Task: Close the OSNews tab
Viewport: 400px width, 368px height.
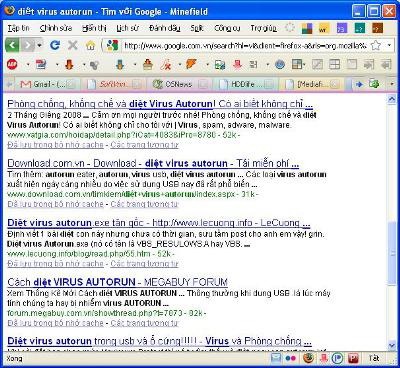Action: [203, 85]
